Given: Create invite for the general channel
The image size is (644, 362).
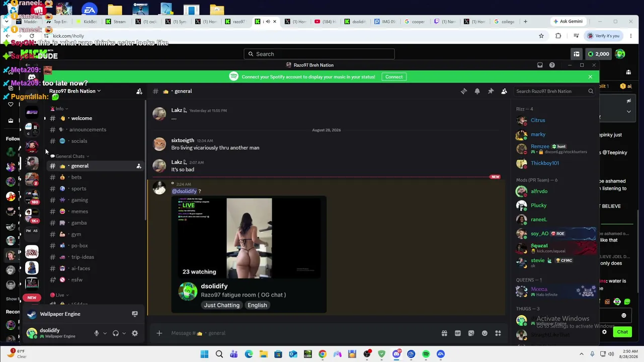Looking at the screenshot, I should 139,166.
